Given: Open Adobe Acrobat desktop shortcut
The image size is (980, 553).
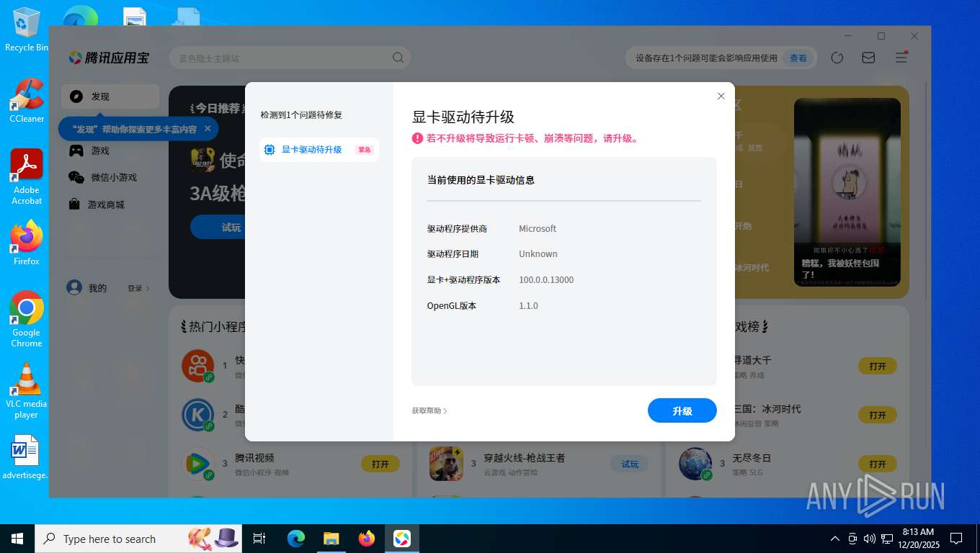Looking at the screenshot, I should click(27, 177).
